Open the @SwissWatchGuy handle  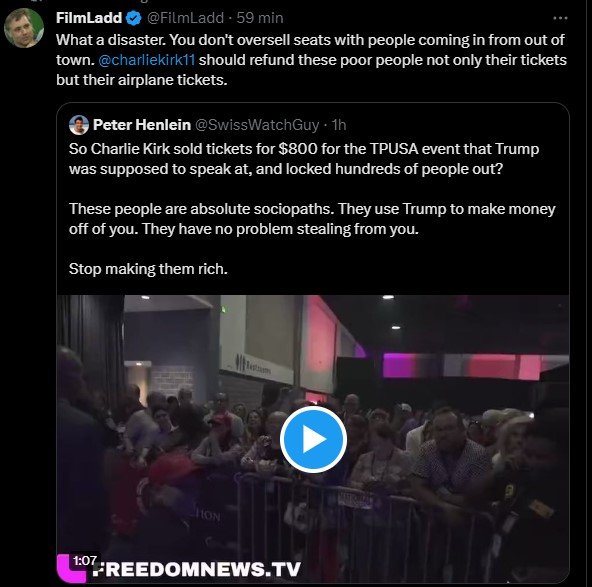pos(257,125)
